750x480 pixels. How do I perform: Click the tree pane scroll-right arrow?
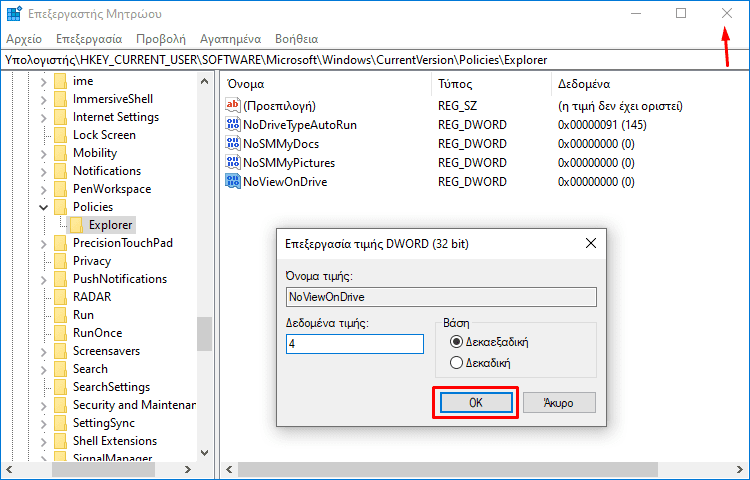tap(188, 469)
